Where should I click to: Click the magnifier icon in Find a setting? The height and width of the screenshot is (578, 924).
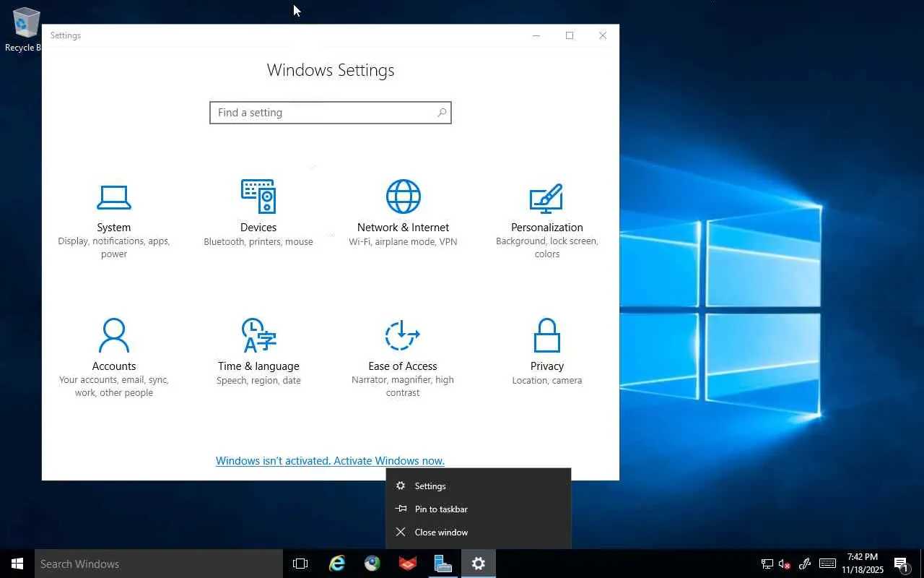[x=442, y=113]
